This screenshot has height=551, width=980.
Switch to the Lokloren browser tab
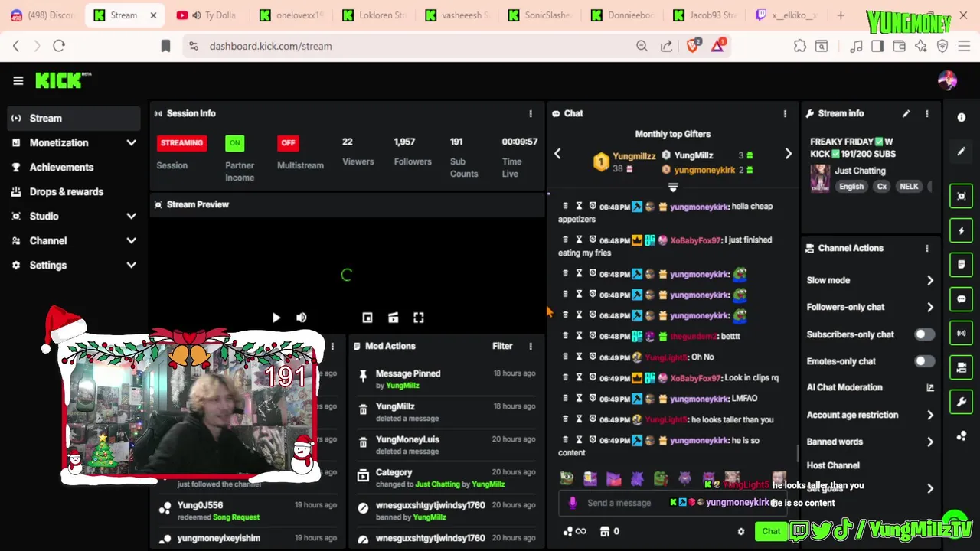point(373,15)
